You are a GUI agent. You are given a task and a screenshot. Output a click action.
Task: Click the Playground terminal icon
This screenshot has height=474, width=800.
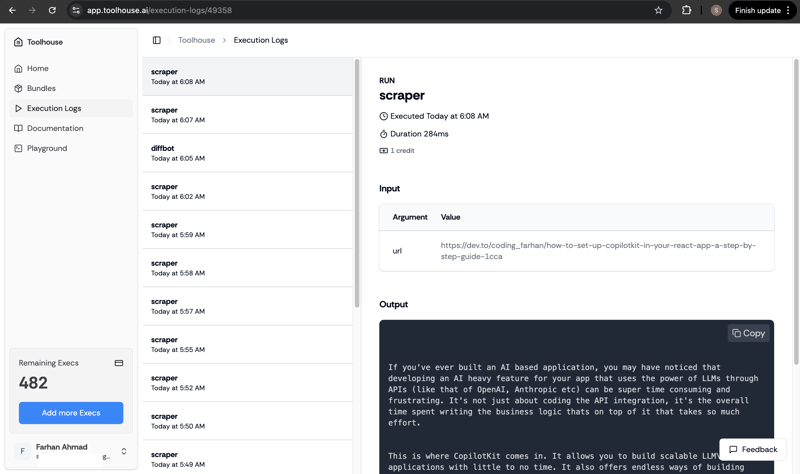[18, 148]
